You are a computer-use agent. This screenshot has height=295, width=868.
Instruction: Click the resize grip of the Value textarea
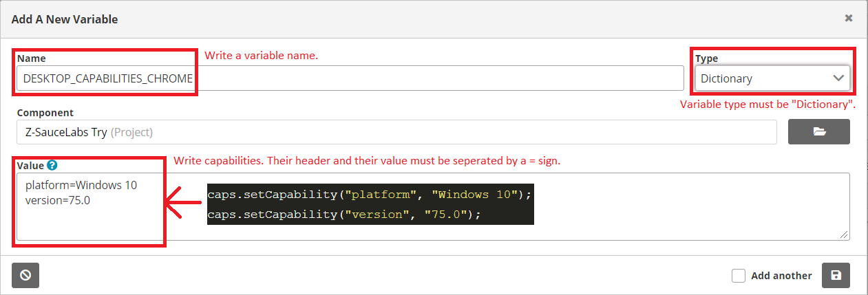tap(844, 235)
